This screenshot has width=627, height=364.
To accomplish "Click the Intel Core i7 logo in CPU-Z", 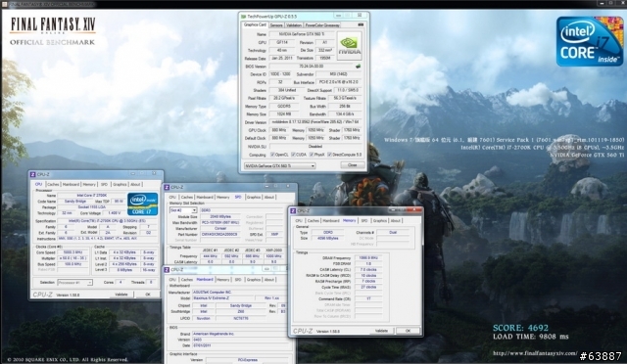I will tap(142, 204).
